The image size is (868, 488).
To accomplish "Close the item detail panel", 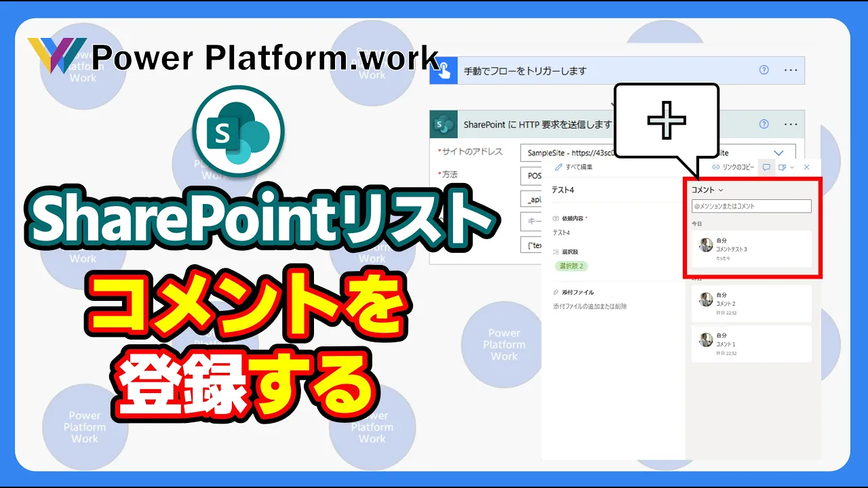I will click(806, 167).
